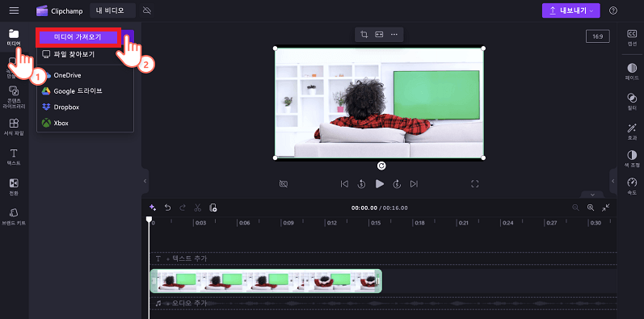Click the duplicate clip icon
644x319 pixels.
(x=213, y=208)
